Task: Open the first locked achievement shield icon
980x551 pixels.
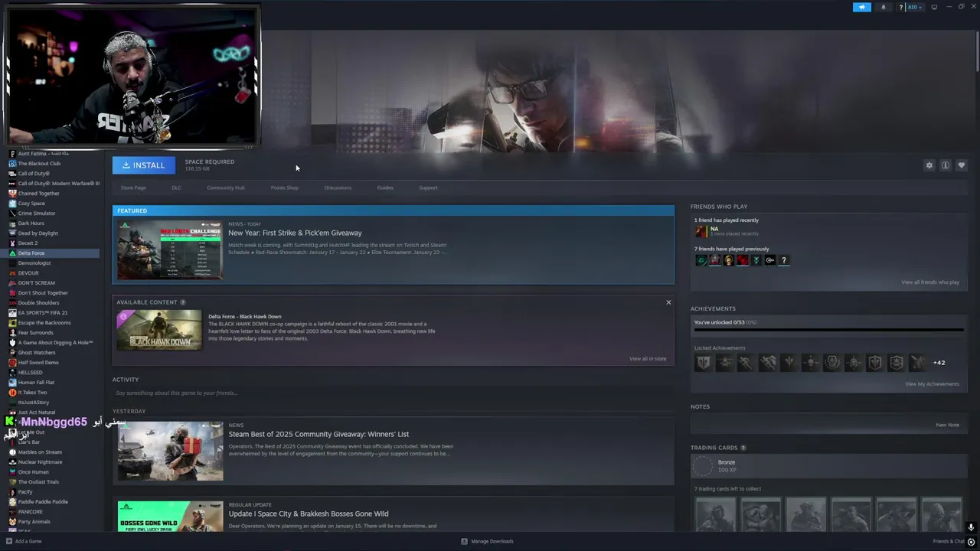Action: tap(703, 363)
